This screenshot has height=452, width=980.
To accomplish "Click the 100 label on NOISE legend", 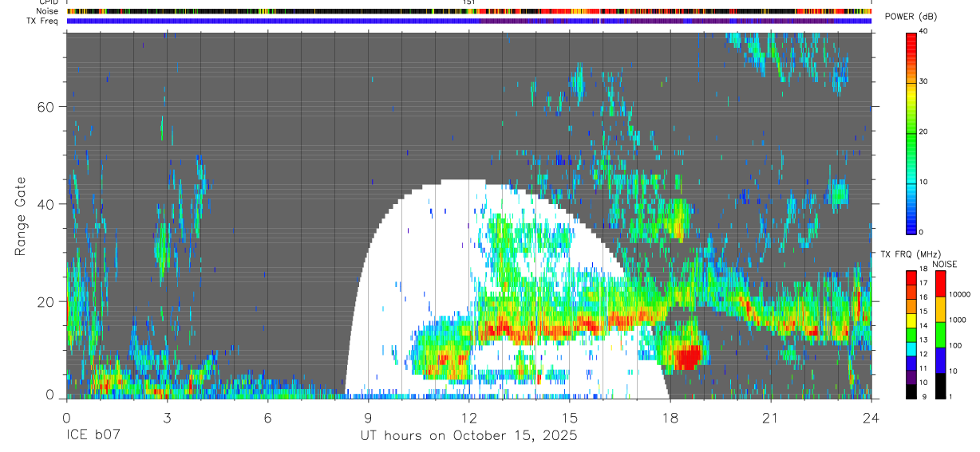I will coord(954,345).
